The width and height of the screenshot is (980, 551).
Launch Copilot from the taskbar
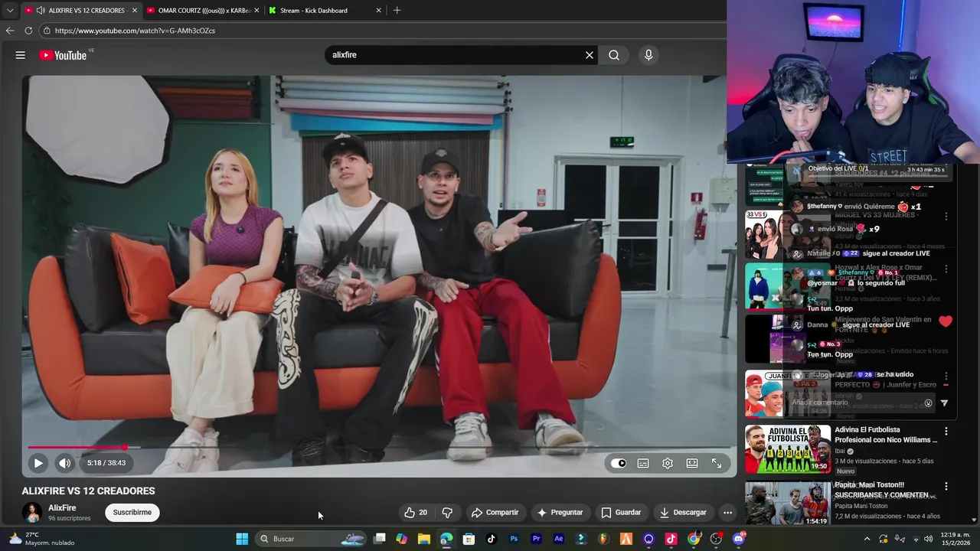(402, 539)
